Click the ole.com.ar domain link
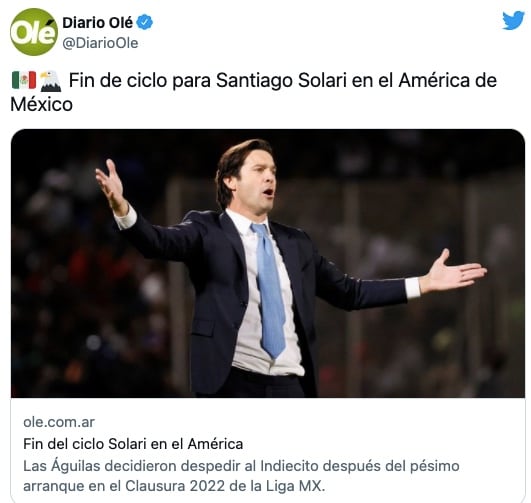Viewport: 531px width, 503px height. [59, 422]
